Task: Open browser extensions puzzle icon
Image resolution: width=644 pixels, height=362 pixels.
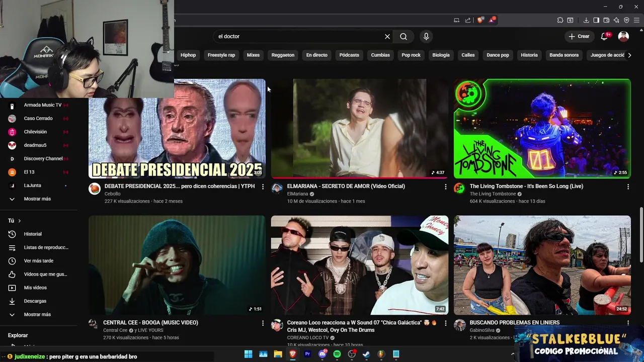Action: pos(560,20)
